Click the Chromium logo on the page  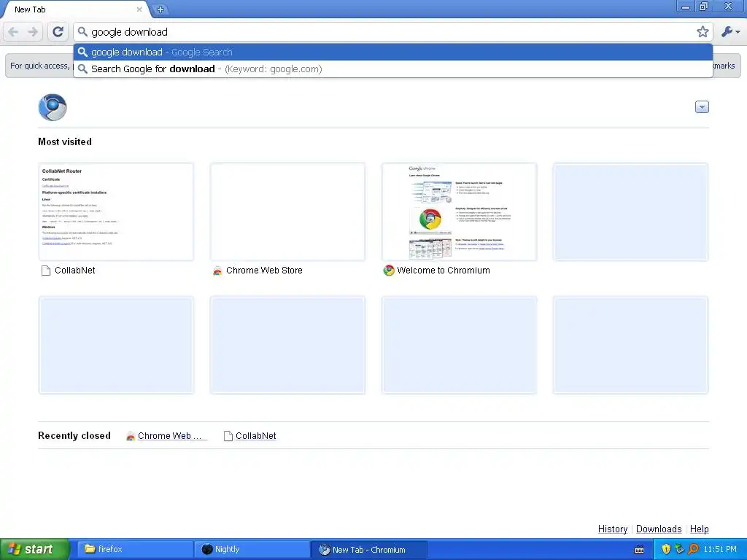pyautogui.click(x=53, y=107)
